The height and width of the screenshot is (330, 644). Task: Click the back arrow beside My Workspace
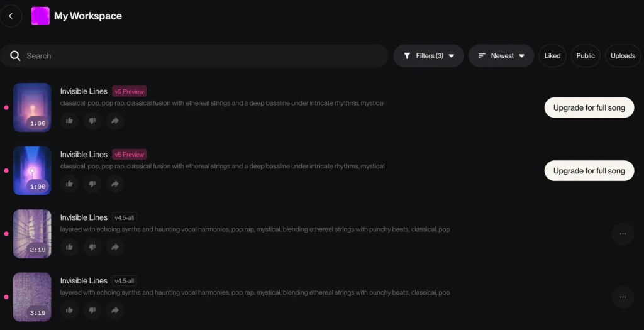tap(11, 16)
